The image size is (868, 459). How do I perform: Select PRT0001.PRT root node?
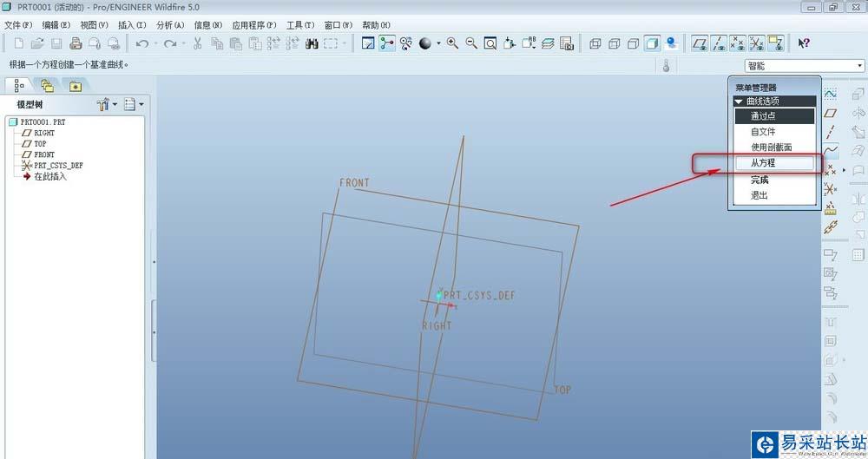(x=43, y=121)
